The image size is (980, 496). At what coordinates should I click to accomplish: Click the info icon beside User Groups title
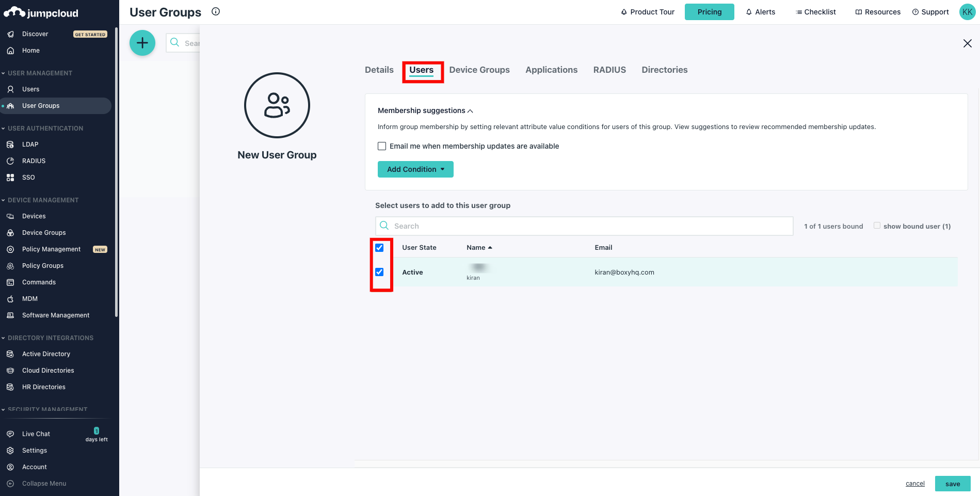click(216, 11)
